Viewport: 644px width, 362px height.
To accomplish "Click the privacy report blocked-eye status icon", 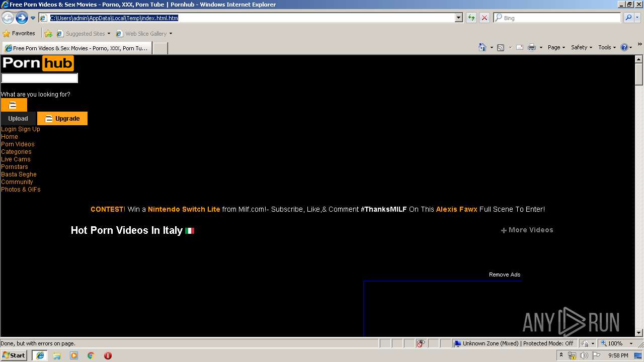I will [421, 343].
